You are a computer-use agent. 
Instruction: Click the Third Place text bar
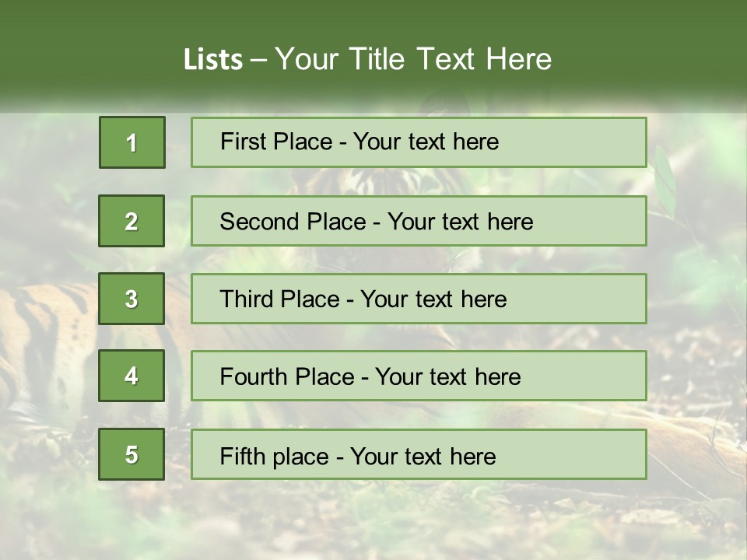(419, 299)
